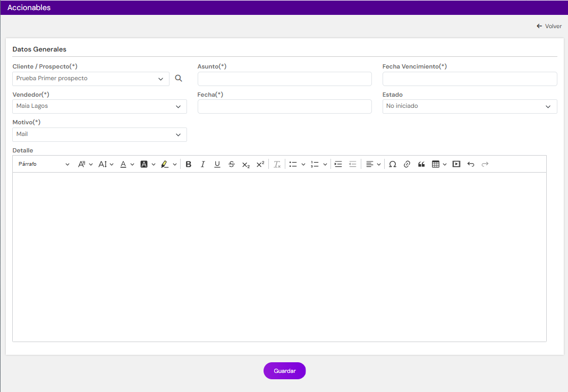Insert media with the video icon

pos(456,164)
